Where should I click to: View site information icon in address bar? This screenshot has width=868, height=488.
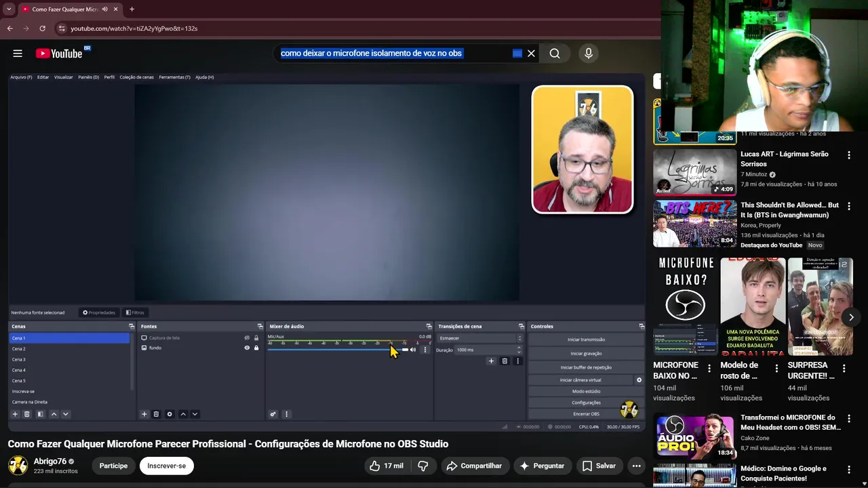point(62,28)
